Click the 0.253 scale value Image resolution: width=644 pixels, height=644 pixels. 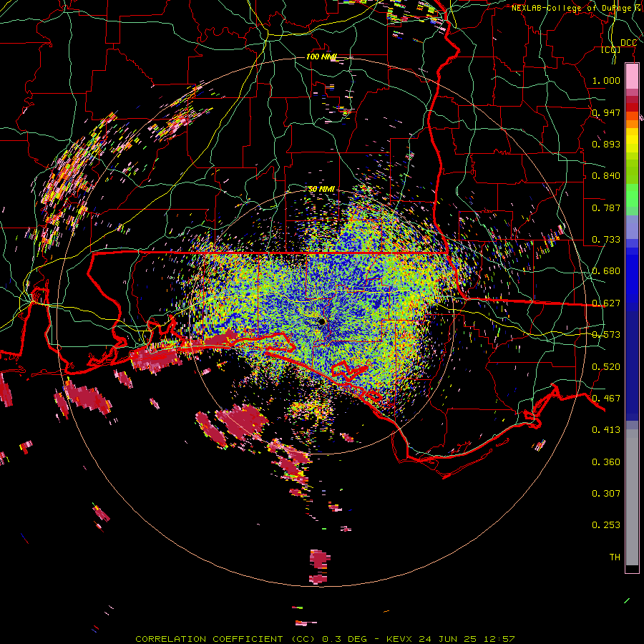(x=606, y=525)
